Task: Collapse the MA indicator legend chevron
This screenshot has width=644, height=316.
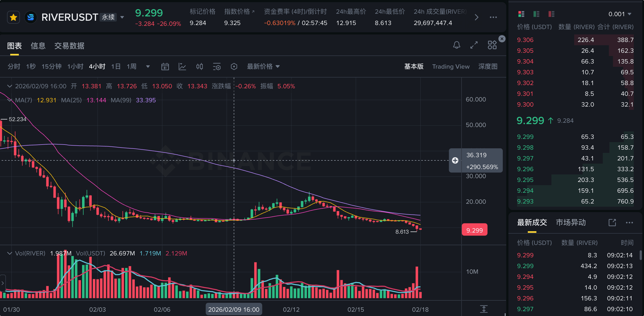Action: tap(10, 100)
